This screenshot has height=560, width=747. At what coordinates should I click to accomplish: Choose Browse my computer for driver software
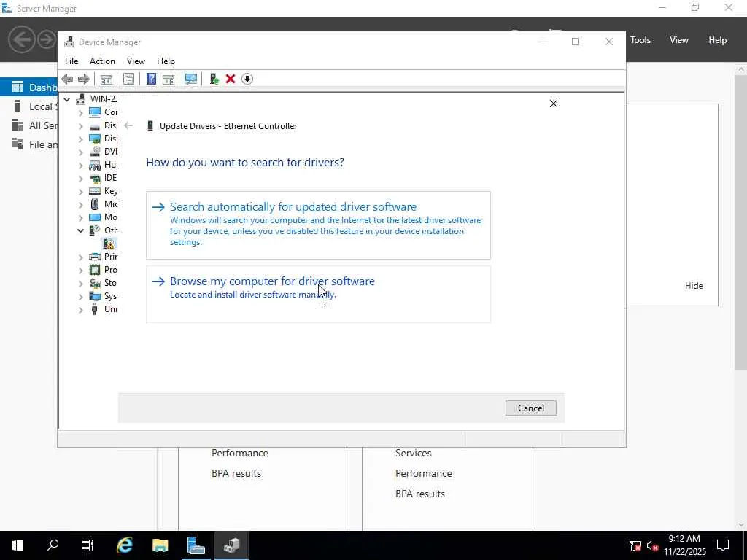(x=318, y=295)
